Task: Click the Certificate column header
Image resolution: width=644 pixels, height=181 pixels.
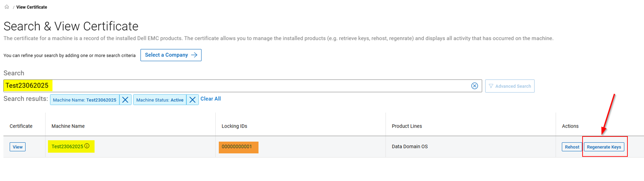Action: 21,126
